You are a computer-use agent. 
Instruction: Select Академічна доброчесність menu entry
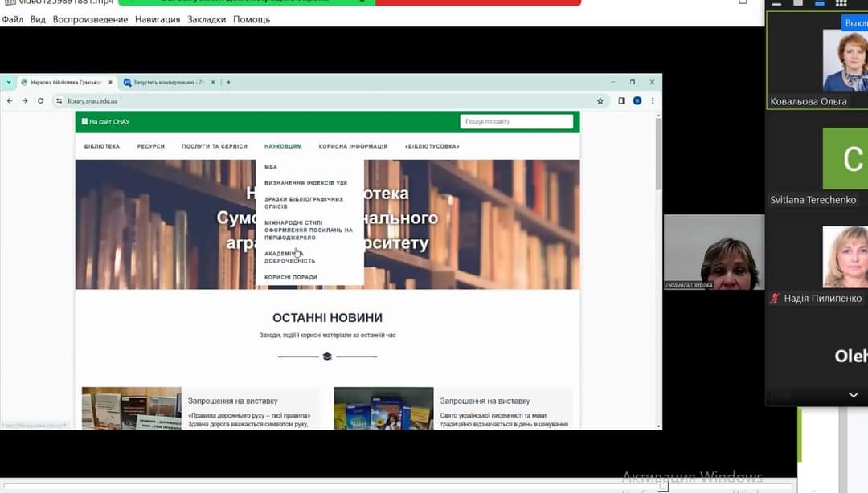coord(289,257)
